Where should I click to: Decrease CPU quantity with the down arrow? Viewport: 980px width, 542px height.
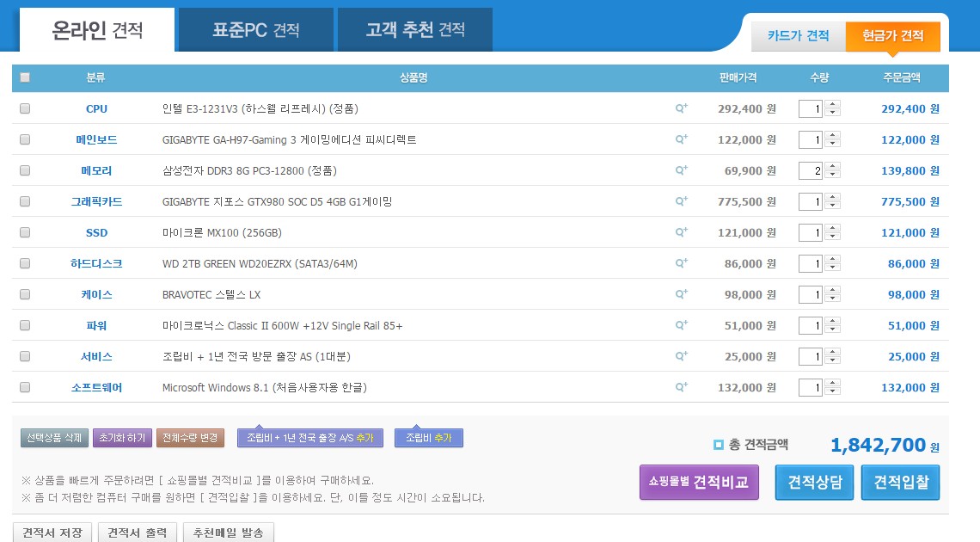(x=832, y=114)
